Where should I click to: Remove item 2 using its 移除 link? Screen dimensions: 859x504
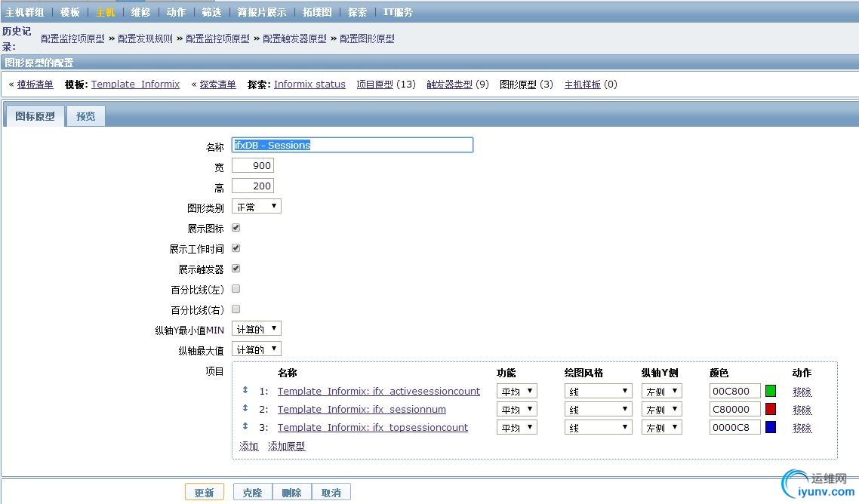point(802,410)
